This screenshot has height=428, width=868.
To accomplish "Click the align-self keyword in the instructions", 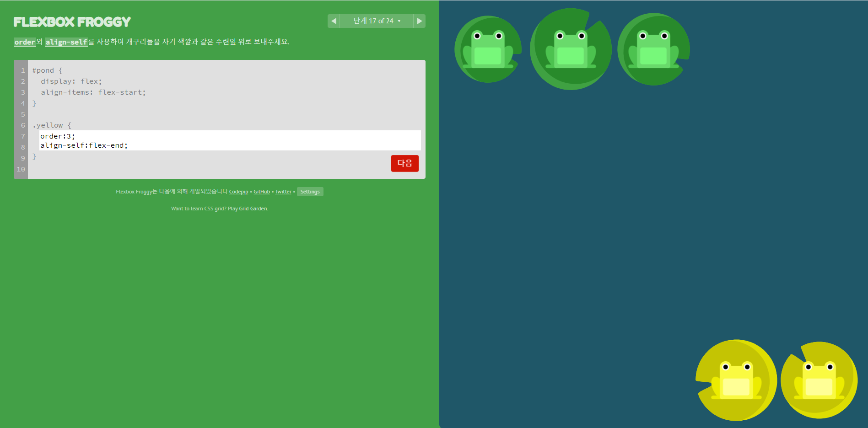I will tap(66, 42).
